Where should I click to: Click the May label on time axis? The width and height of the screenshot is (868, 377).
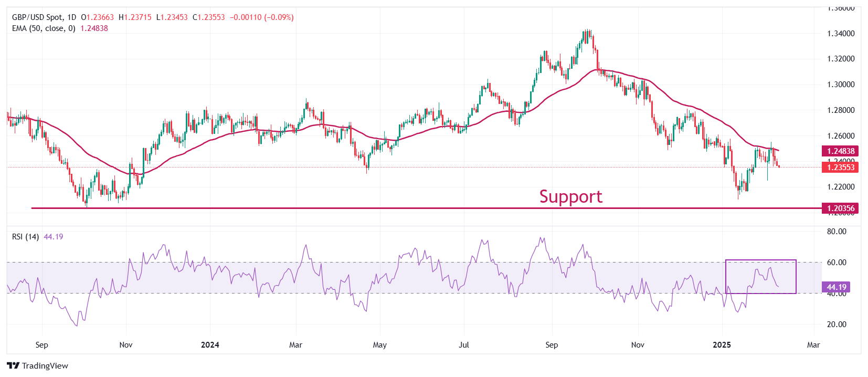(x=379, y=345)
